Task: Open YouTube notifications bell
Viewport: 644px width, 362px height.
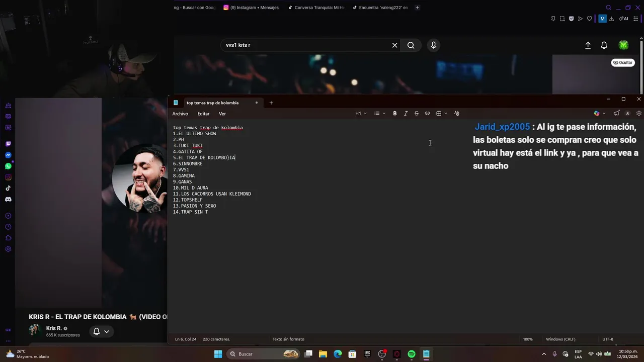Action: tap(604, 45)
